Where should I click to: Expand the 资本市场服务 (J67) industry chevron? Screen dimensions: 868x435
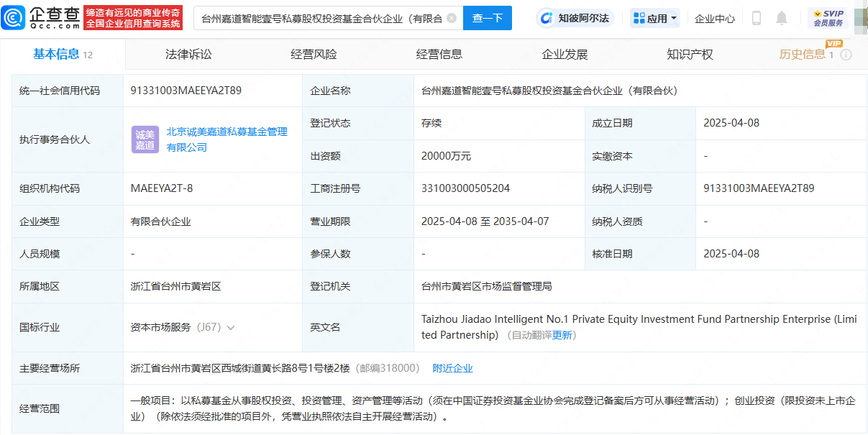click(x=231, y=328)
